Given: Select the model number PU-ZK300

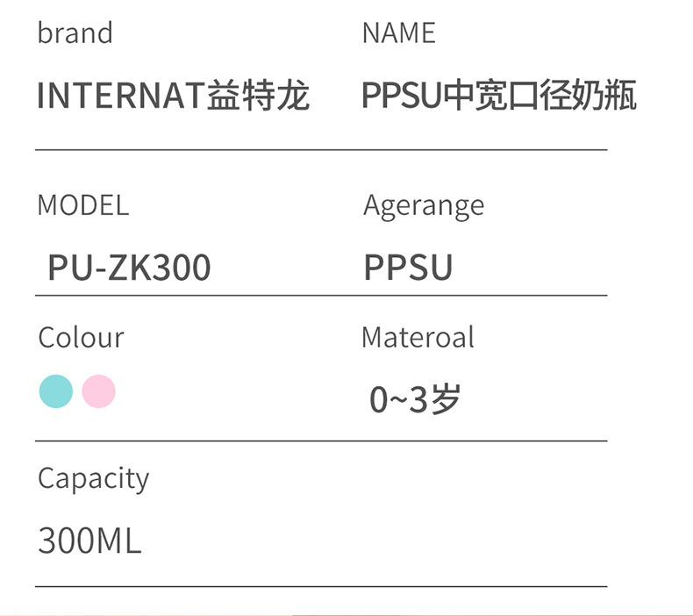Looking at the screenshot, I should (x=129, y=268).
